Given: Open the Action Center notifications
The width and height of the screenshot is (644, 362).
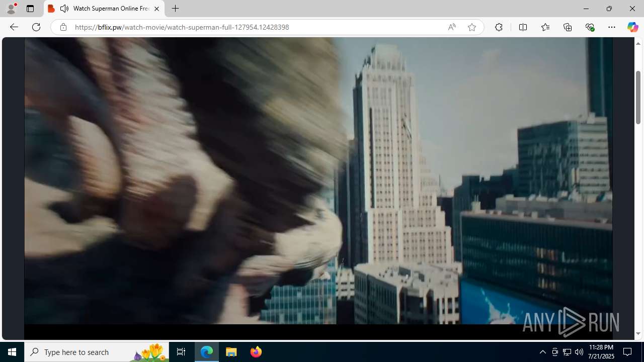Looking at the screenshot, I should (628, 352).
